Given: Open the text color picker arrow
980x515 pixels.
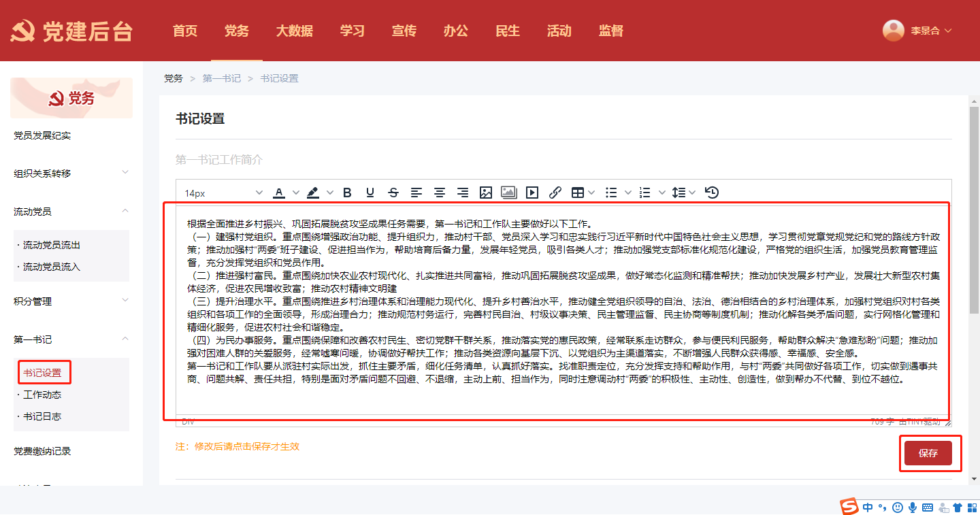Looking at the screenshot, I should 296,193.
